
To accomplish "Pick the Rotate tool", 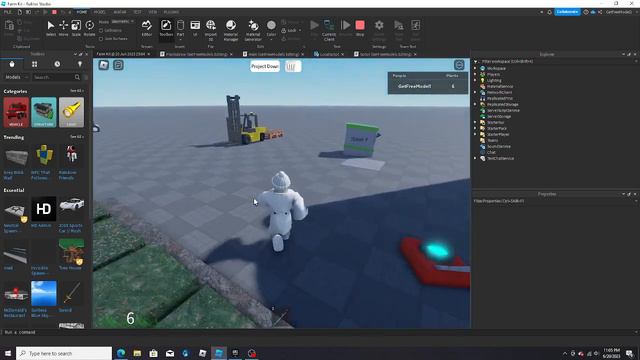I will (x=89, y=28).
